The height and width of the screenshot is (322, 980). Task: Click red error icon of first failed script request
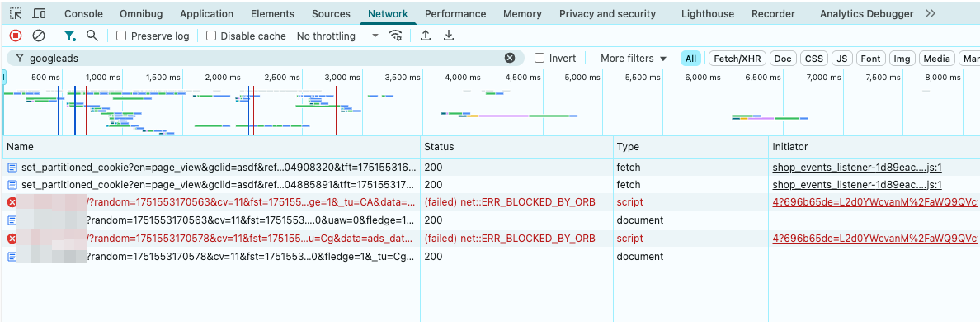[12, 202]
